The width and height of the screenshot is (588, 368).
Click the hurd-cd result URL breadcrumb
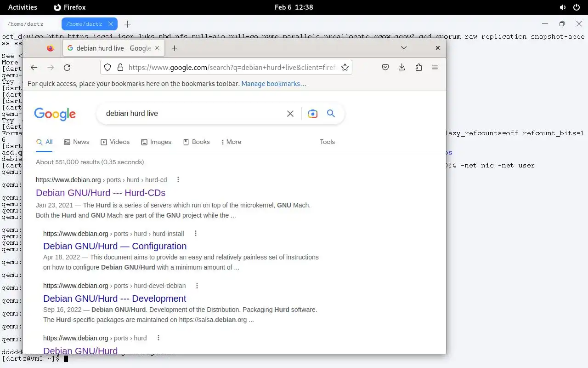pos(101,180)
